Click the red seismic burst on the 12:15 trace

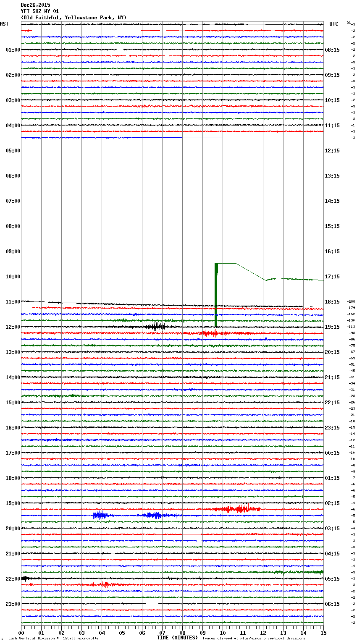[x=210, y=333]
